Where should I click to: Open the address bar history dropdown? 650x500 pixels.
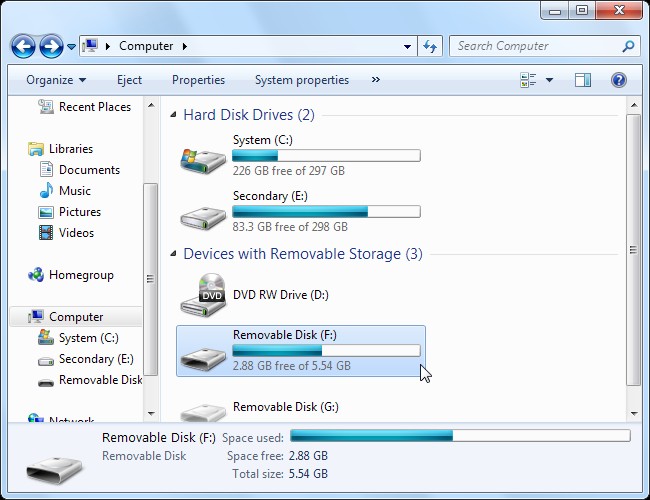pos(407,46)
